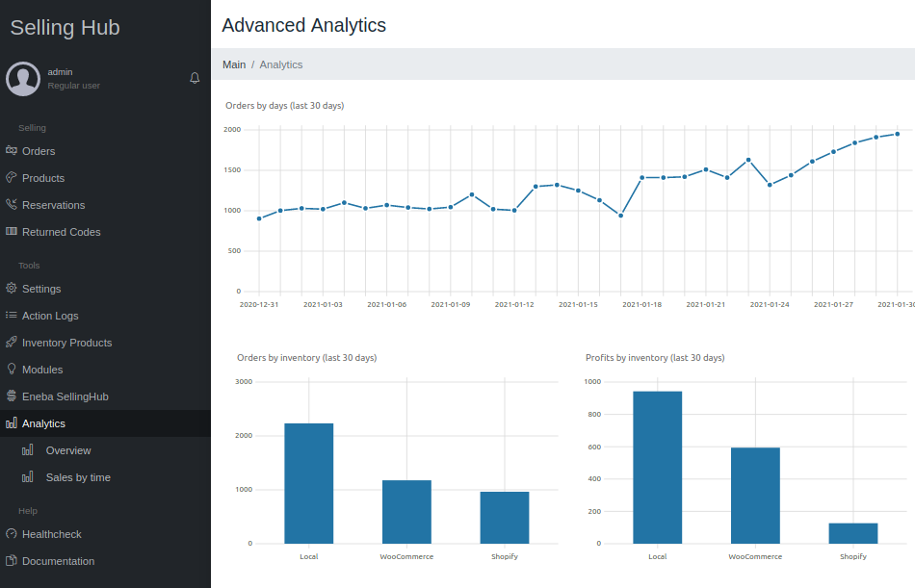The height and width of the screenshot is (588, 915).
Task: Click the Inventory Products rocket icon
Action: [12, 342]
